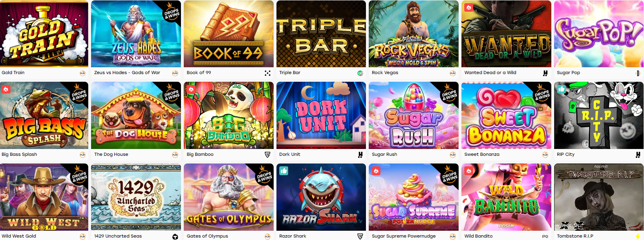This screenshot has height=240, width=644.
Task: Open the Wild Bandito game thumbnail
Action: [x=506, y=197]
